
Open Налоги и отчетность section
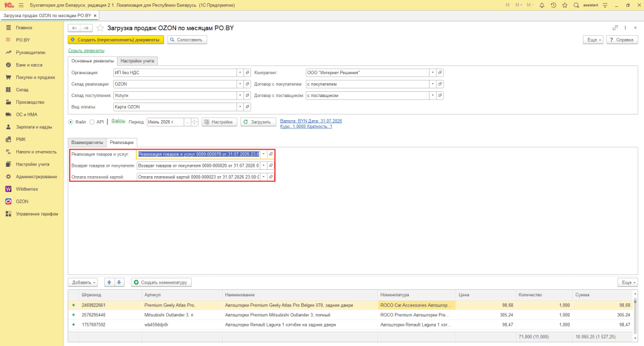36,152
